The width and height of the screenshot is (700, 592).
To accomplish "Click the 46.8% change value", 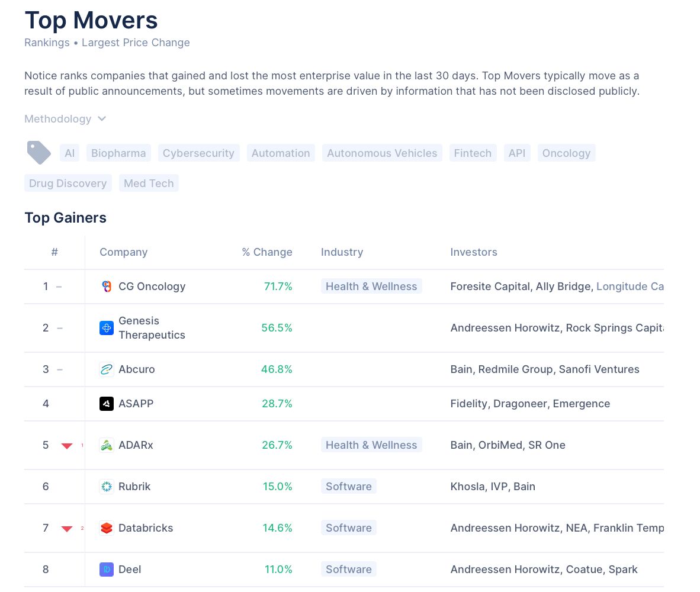I will pos(277,369).
